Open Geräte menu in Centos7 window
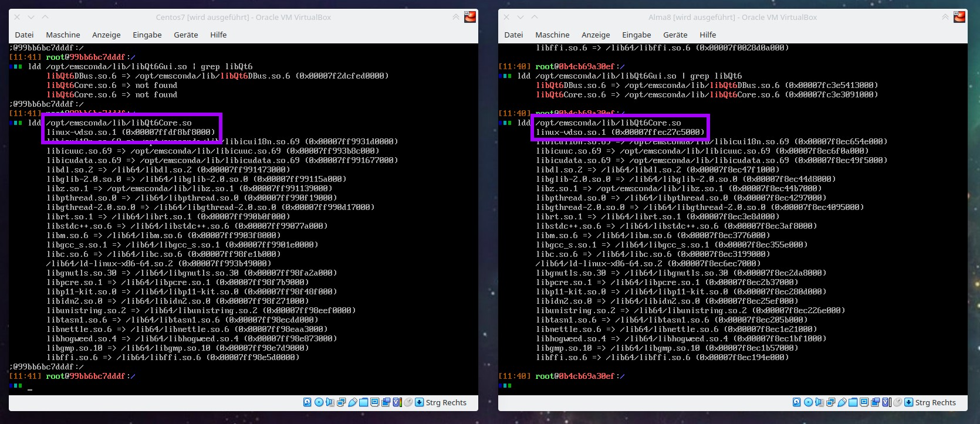 (x=186, y=35)
